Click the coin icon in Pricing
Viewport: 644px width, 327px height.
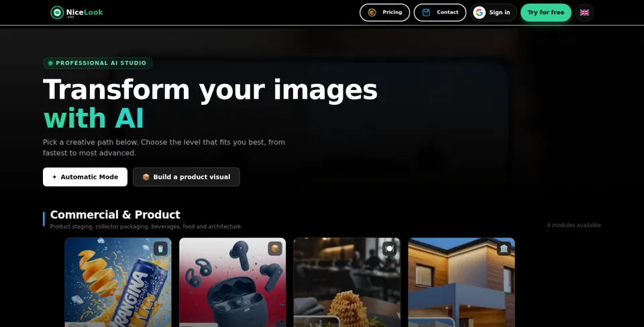click(372, 12)
